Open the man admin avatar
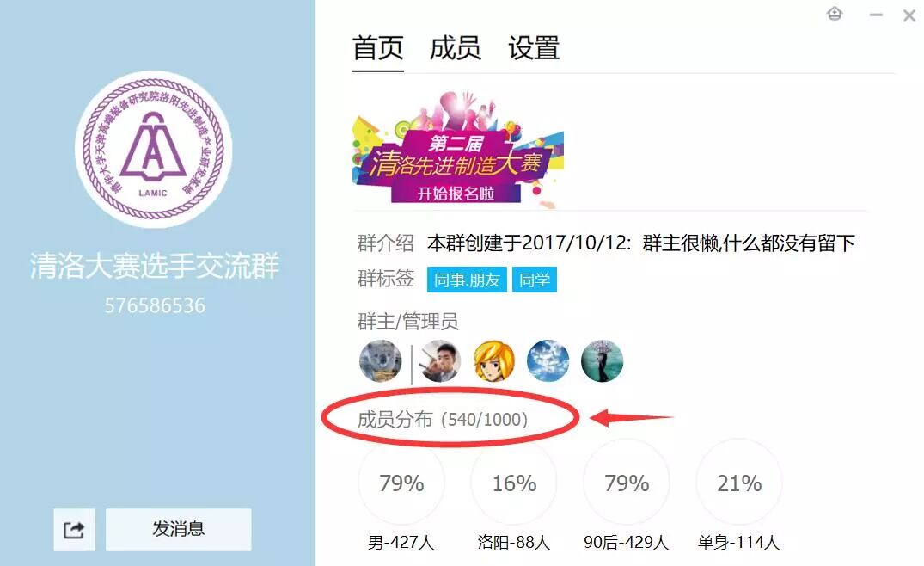Viewport: 924px width, 566px height. 439,360
